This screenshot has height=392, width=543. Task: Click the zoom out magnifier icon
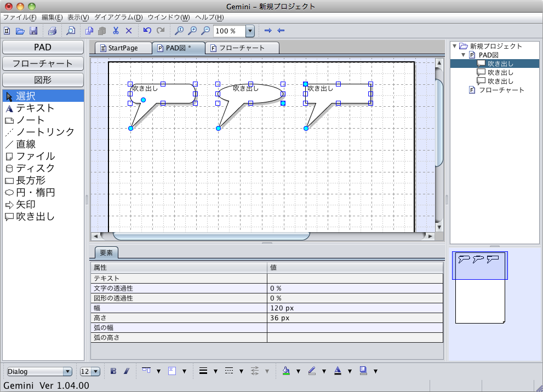(x=205, y=31)
